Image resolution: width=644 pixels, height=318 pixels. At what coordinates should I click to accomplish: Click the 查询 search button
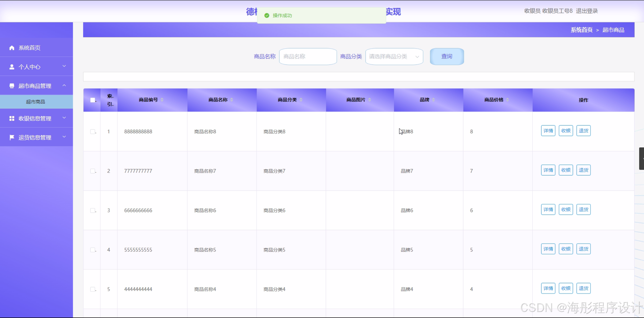click(447, 57)
